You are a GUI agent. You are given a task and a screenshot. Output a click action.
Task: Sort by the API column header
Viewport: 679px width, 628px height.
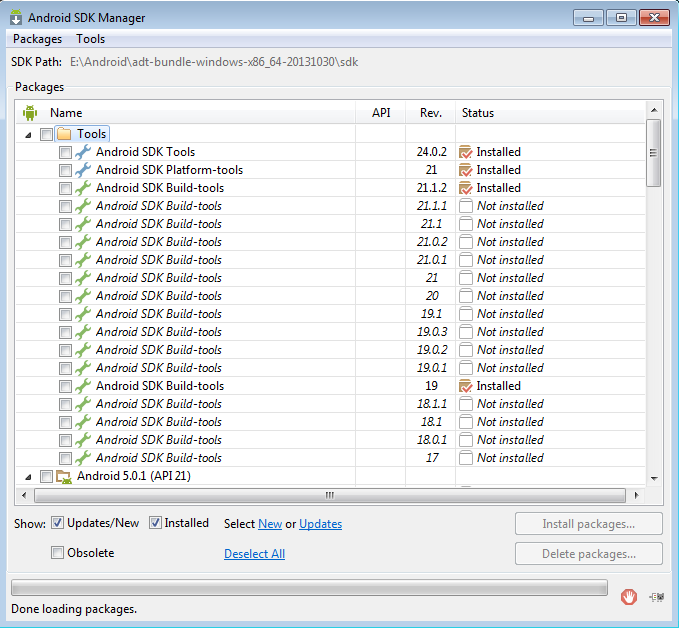(381, 113)
